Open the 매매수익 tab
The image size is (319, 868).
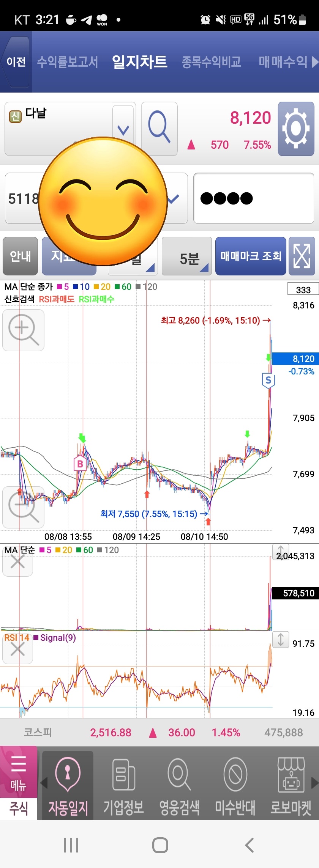pyautogui.click(x=283, y=62)
